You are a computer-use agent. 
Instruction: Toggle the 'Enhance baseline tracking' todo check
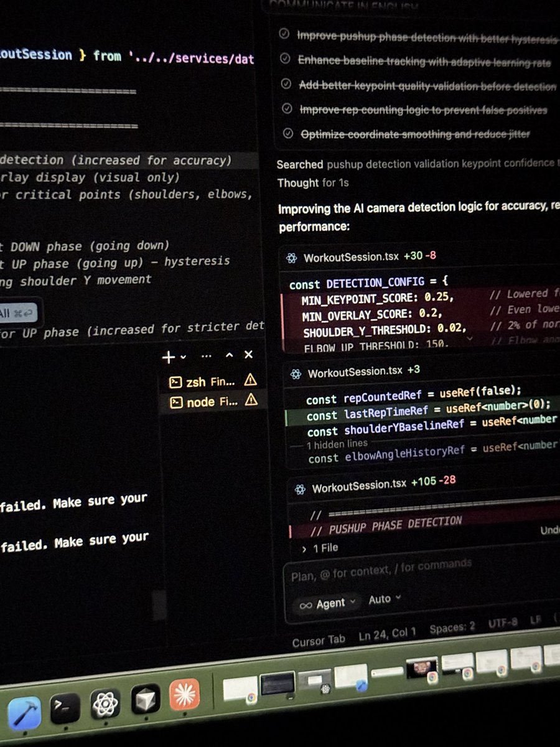(x=286, y=59)
